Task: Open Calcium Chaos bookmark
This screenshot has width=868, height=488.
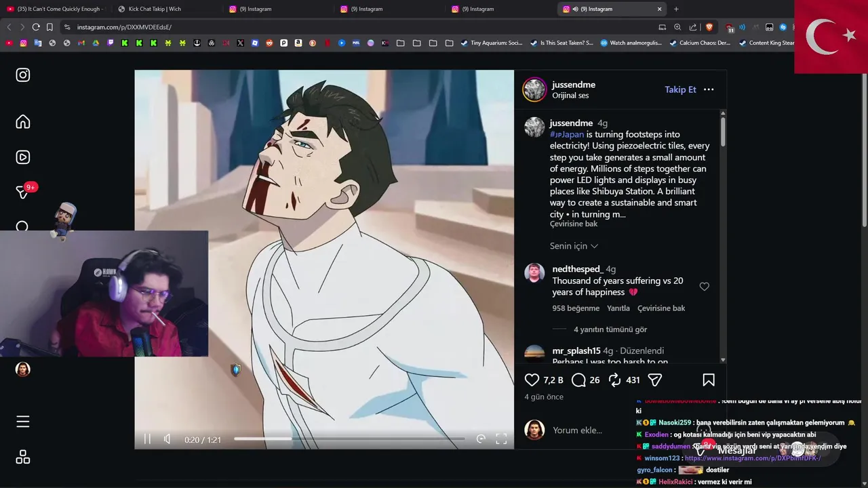Action: click(700, 43)
